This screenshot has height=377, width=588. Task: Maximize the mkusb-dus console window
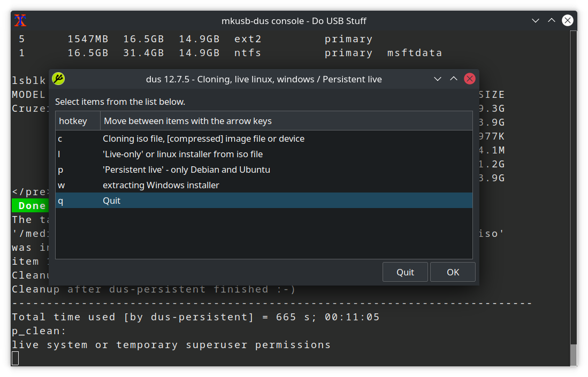(x=552, y=21)
